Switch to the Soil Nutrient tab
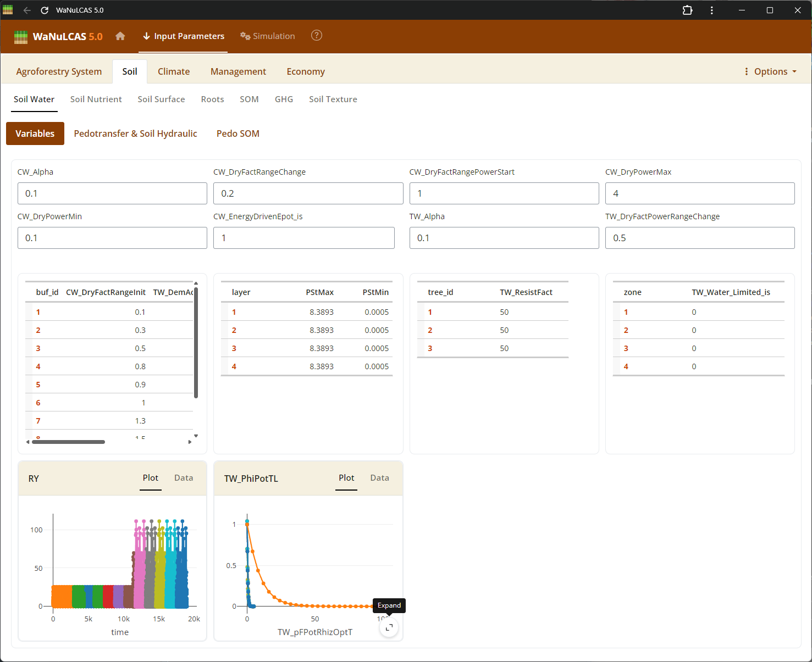 pyautogui.click(x=96, y=99)
